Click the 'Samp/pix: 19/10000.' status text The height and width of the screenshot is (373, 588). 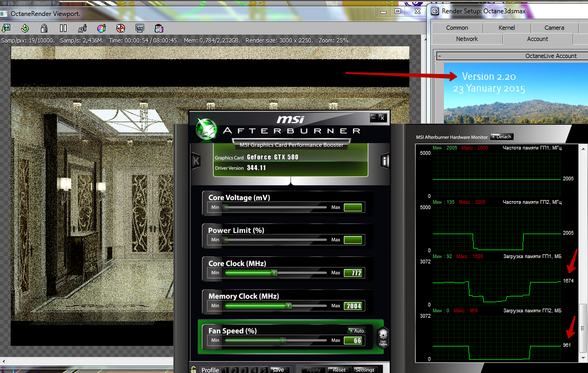(x=28, y=40)
